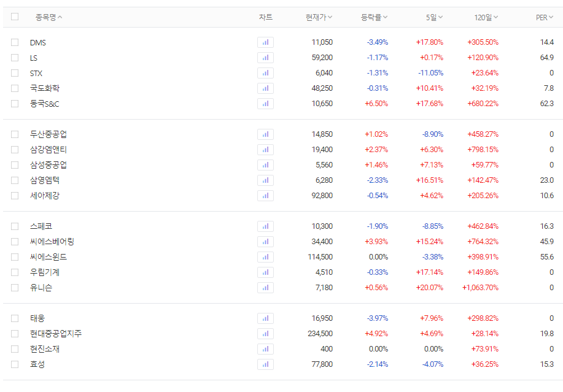Viewport: 563px width, 392px height.
Task: Open the 동국S&C stock name link
Action: click(x=45, y=104)
